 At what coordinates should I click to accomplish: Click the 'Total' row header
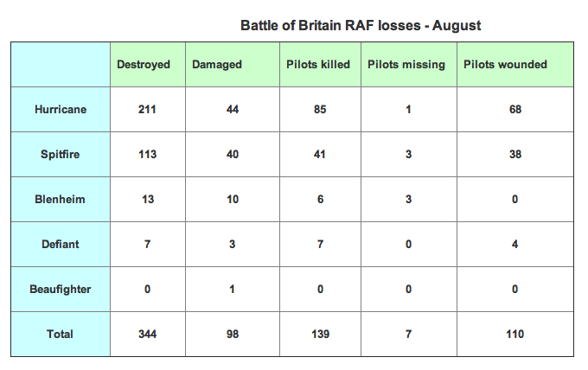pyautogui.click(x=61, y=335)
